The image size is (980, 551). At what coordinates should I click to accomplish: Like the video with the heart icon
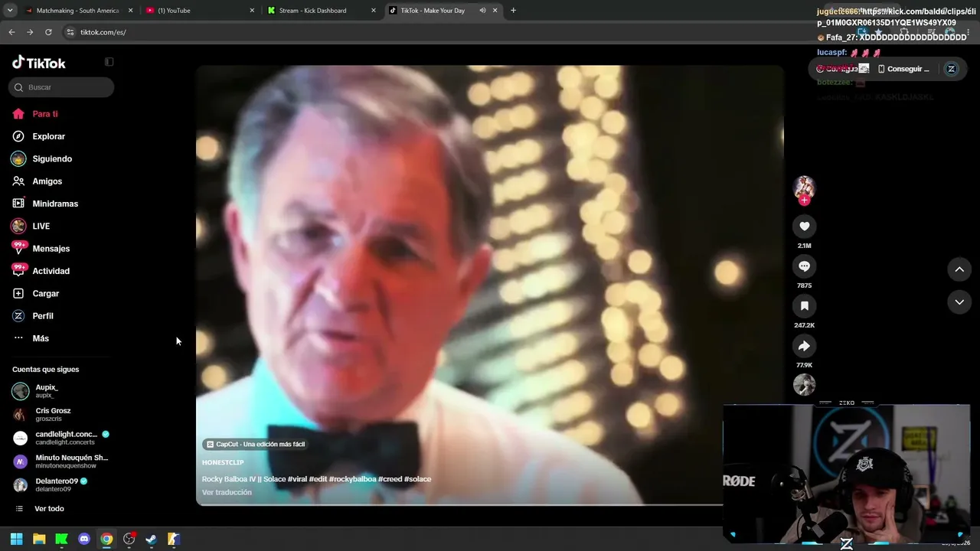coord(804,227)
